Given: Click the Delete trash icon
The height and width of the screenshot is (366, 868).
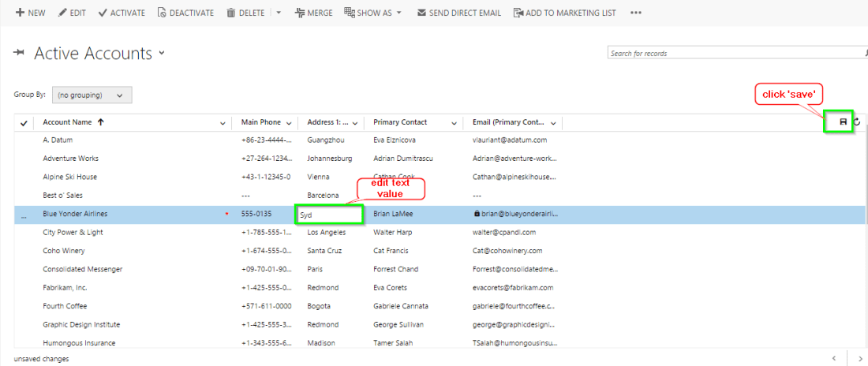Looking at the screenshot, I should [x=230, y=13].
